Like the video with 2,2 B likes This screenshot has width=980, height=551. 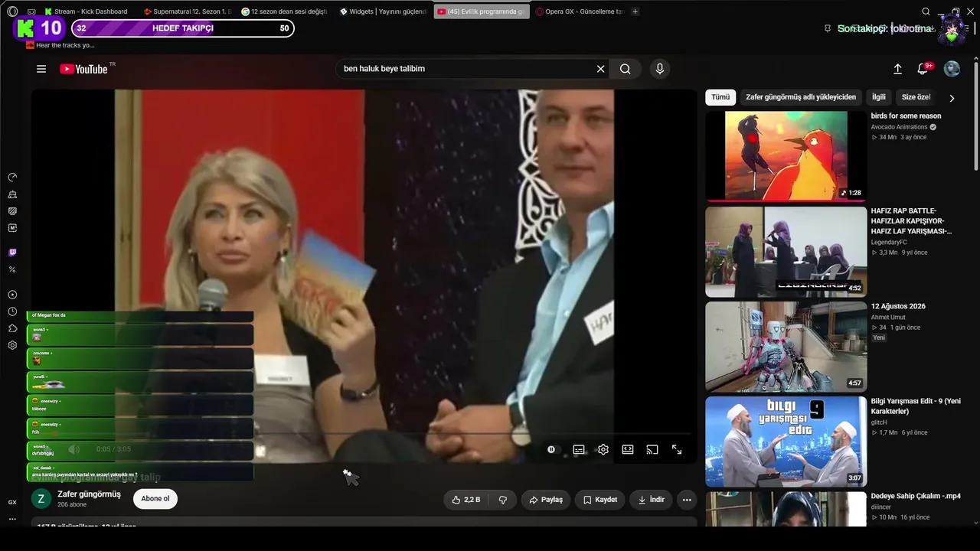(x=466, y=500)
